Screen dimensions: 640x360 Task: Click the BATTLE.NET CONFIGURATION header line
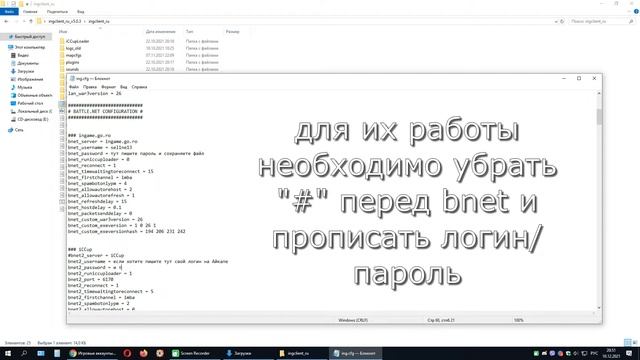point(105,111)
